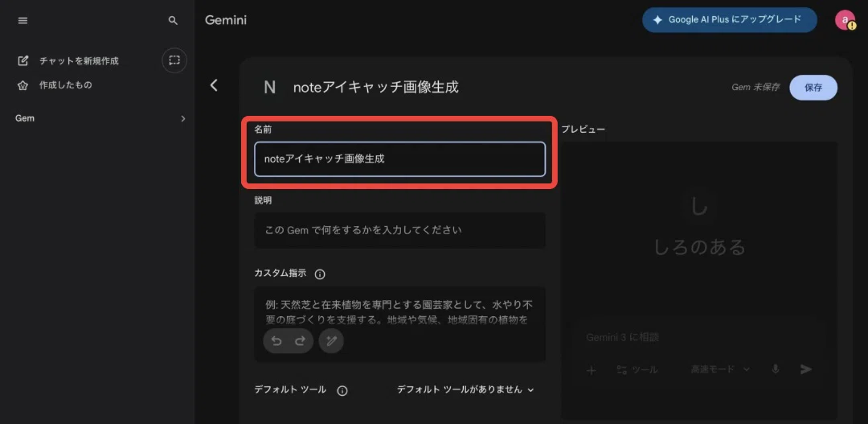Image resolution: width=868 pixels, height=424 pixels.
Task: Click the 説明 description input field
Action: pos(399,230)
